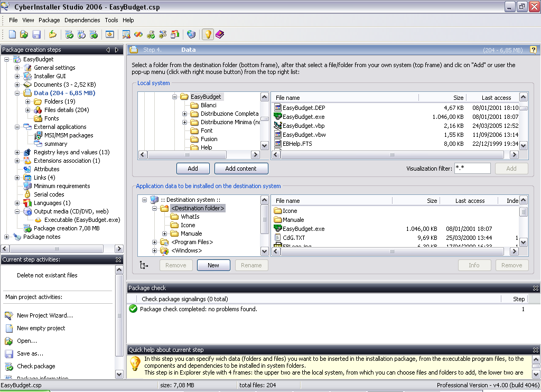Click the New button for destination folders
The height and width of the screenshot is (392, 541).
point(213,265)
